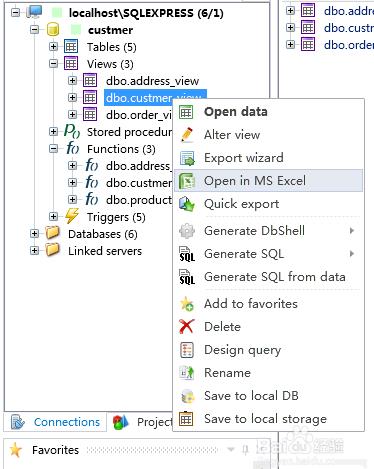Select Design query menu entry

click(x=268, y=350)
